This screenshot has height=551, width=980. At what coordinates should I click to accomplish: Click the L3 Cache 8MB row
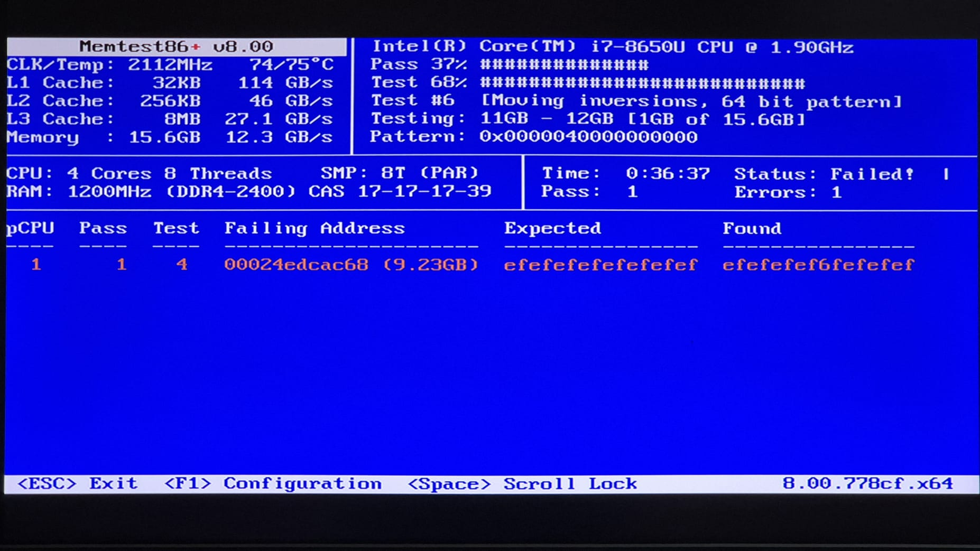[170, 119]
